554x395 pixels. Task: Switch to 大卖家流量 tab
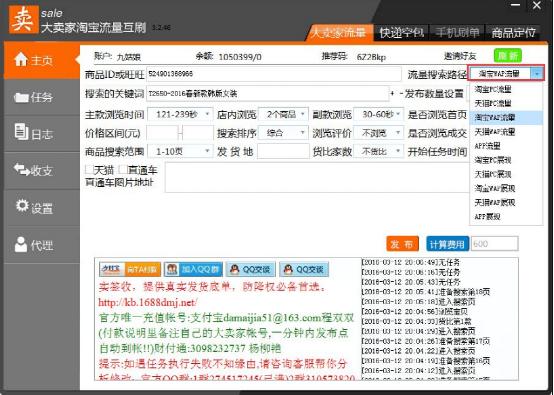tap(338, 33)
